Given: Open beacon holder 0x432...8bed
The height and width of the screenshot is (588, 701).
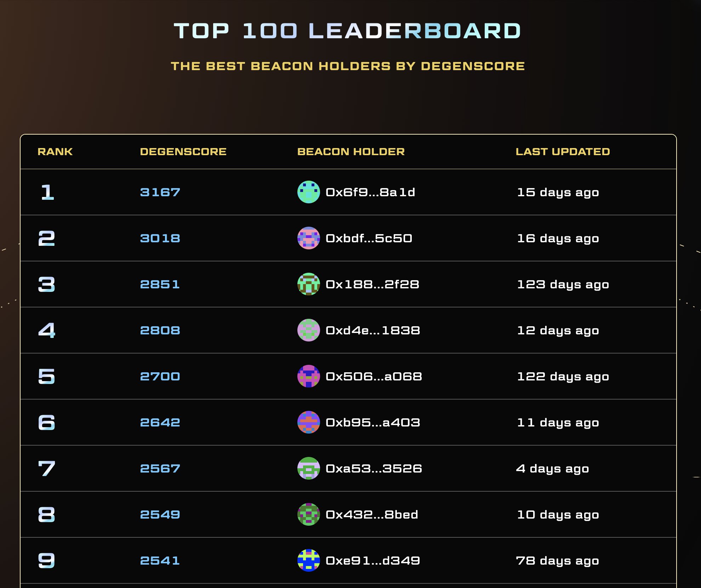Looking at the screenshot, I should pos(371,515).
